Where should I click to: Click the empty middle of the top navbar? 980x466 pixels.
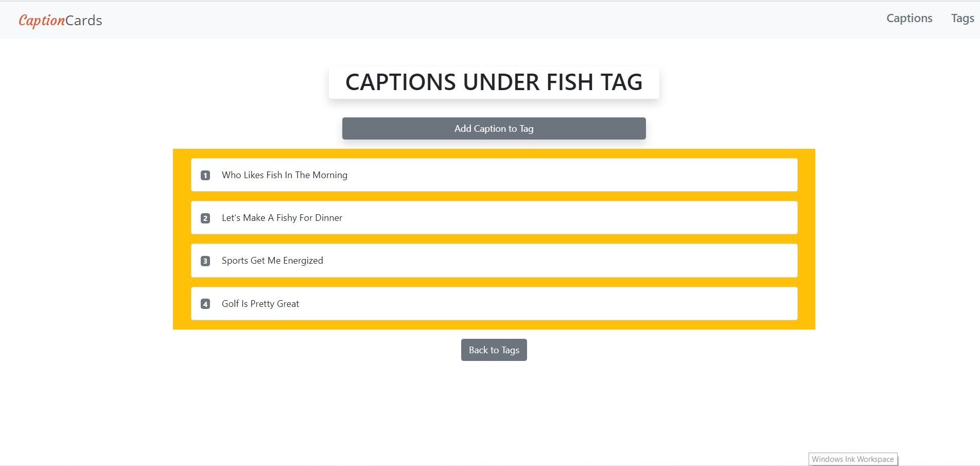tap(489, 21)
